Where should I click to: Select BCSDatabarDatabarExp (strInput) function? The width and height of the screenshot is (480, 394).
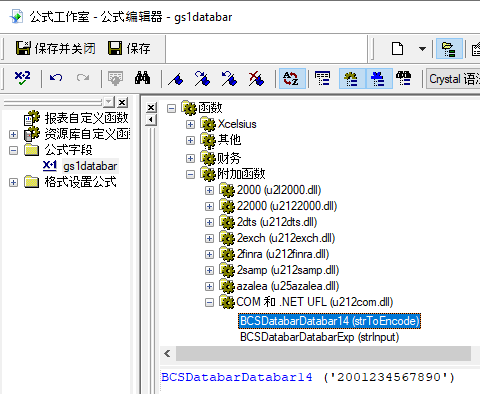point(319,337)
